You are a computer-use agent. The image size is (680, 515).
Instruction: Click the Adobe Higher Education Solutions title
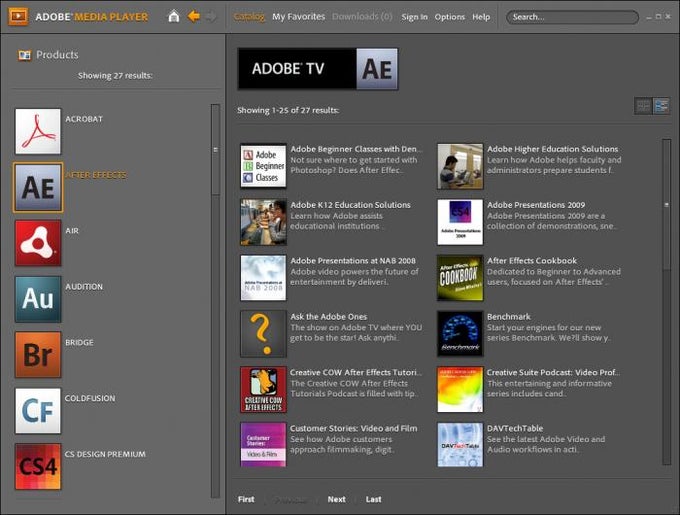click(552, 149)
